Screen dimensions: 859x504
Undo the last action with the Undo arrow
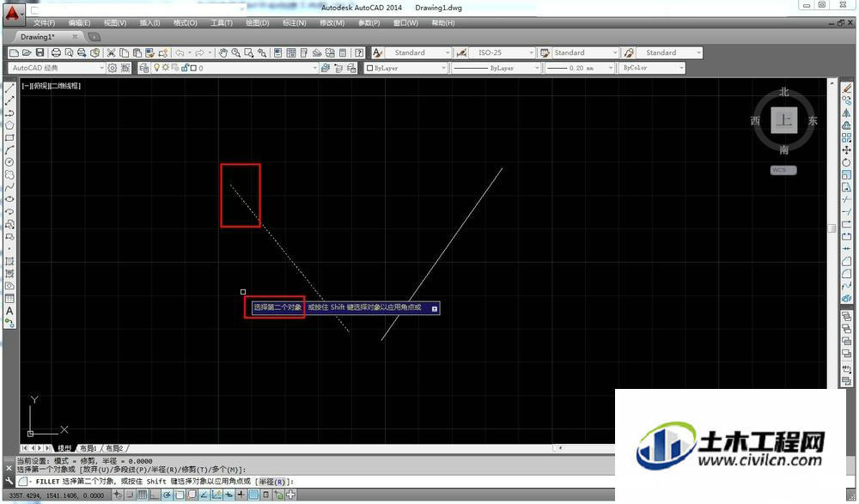click(180, 52)
